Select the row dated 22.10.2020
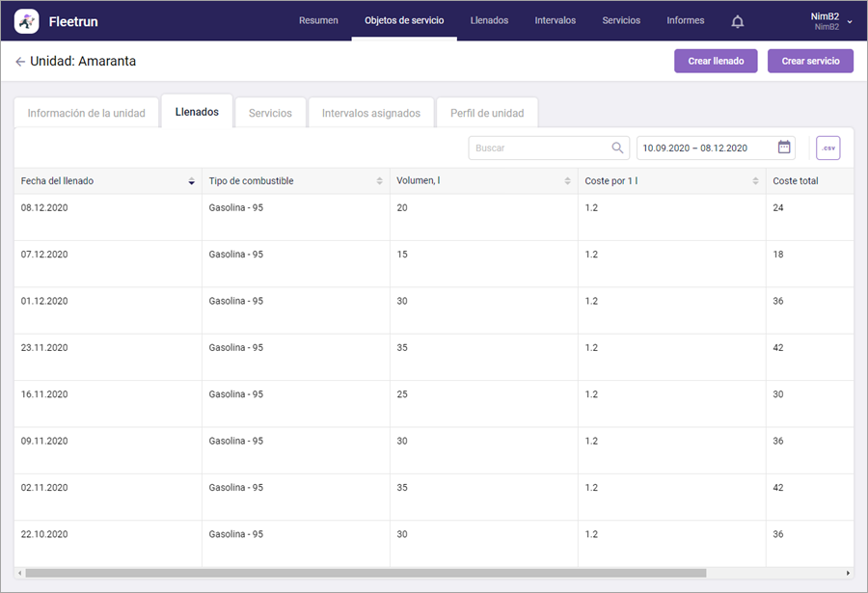 tap(433, 543)
